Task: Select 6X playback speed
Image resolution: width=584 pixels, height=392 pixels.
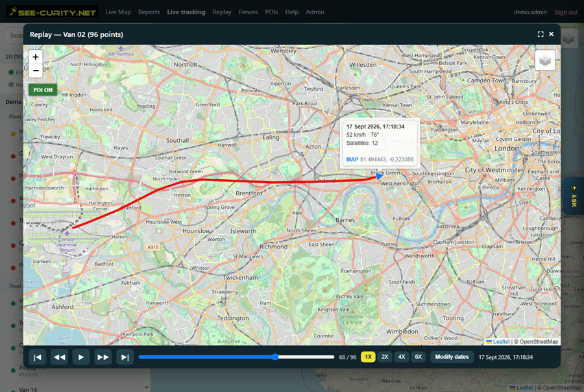Action: coord(419,357)
